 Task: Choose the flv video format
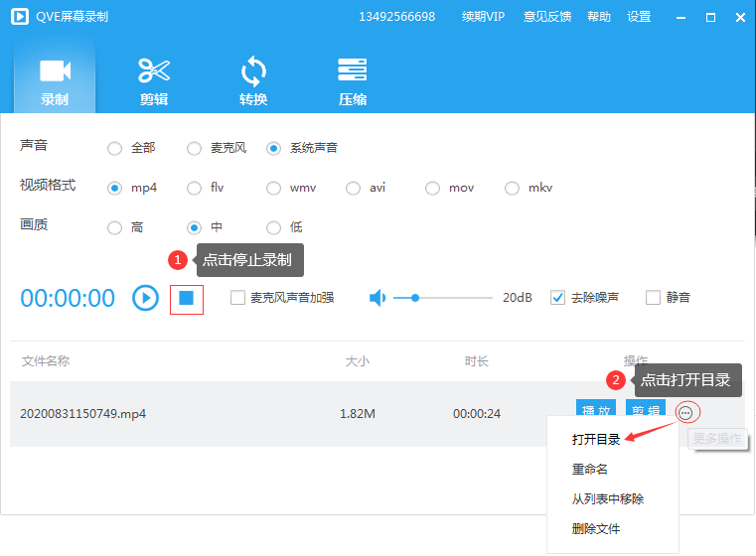pos(195,188)
